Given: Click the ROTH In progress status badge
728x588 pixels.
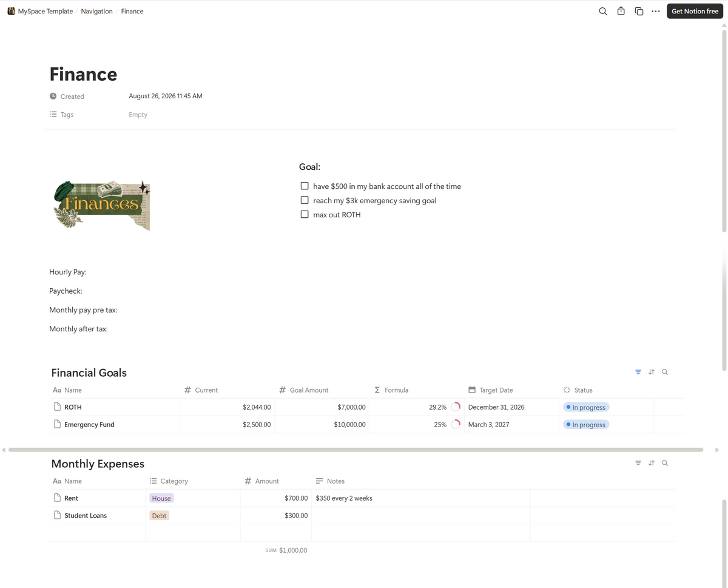Looking at the screenshot, I should pos(586,407).
